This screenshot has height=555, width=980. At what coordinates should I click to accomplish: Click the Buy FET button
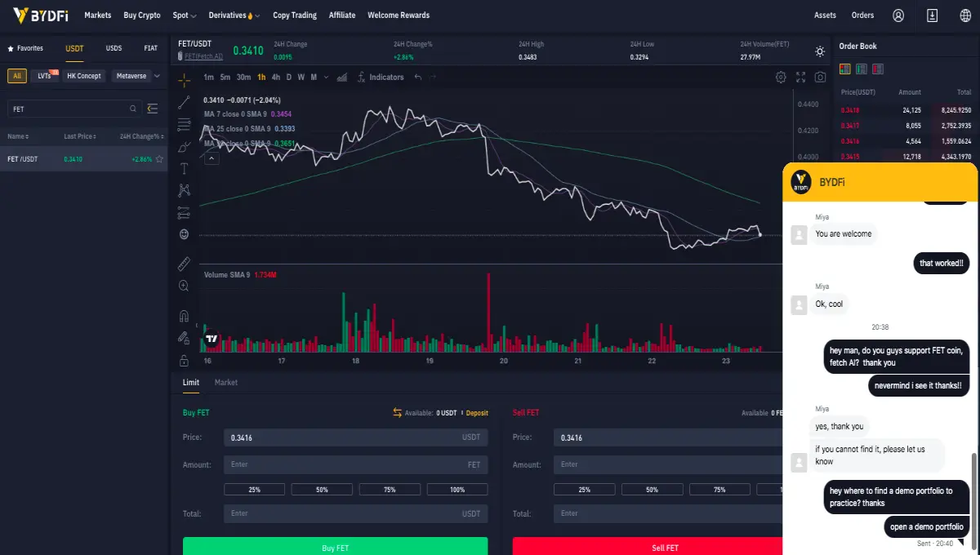pos(336,546)
